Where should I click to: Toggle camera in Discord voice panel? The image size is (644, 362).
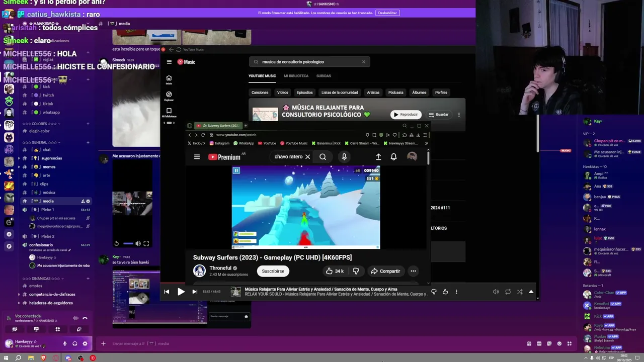[15, 329]
